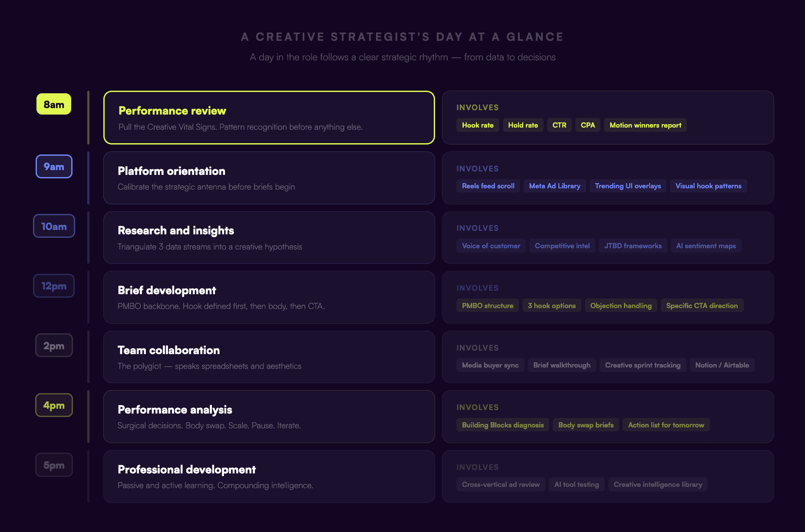Click the Objection handling tag
This screenshot has width=805, height=532.
pyautogui.click(x=621, y=306)
